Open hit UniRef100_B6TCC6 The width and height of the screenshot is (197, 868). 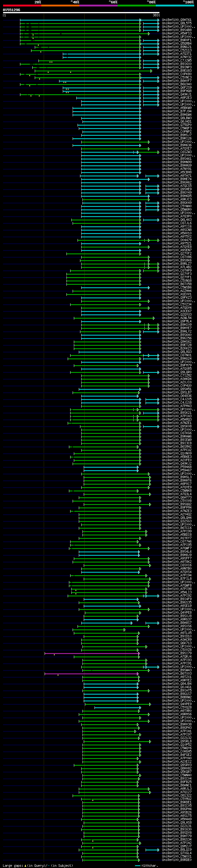177,528
